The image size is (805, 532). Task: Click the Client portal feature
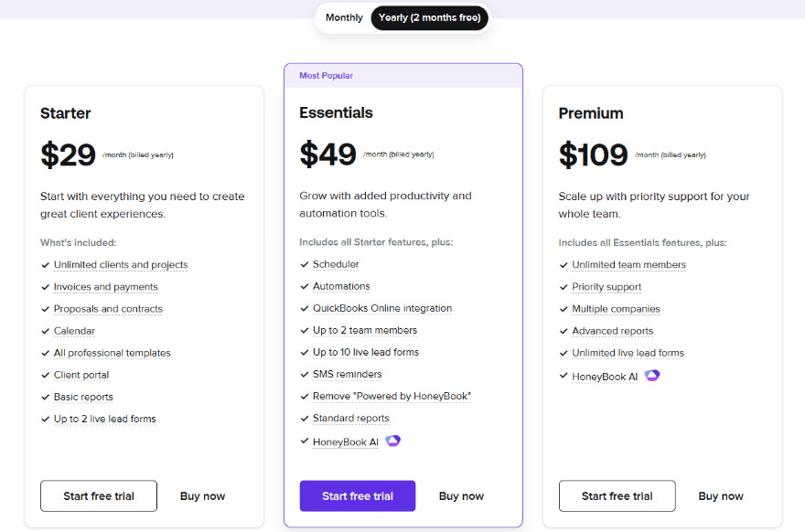(x=81, y=375)
